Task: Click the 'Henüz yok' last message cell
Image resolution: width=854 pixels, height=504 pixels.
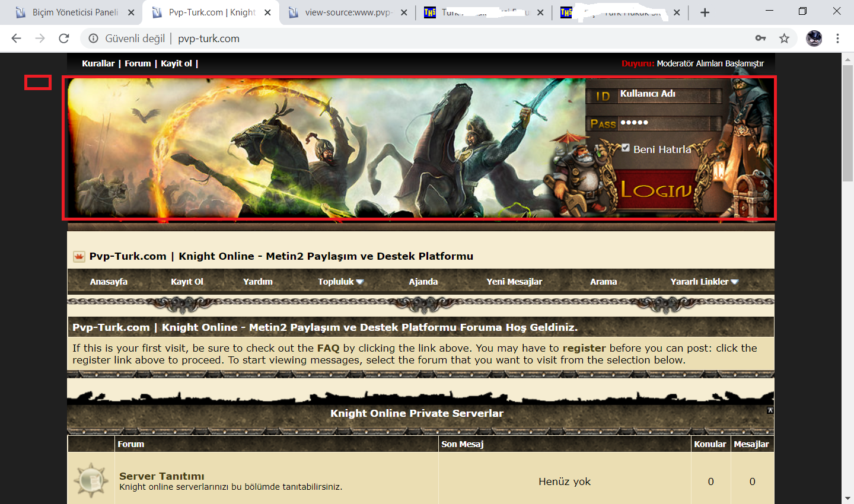Action: (565, 481)
